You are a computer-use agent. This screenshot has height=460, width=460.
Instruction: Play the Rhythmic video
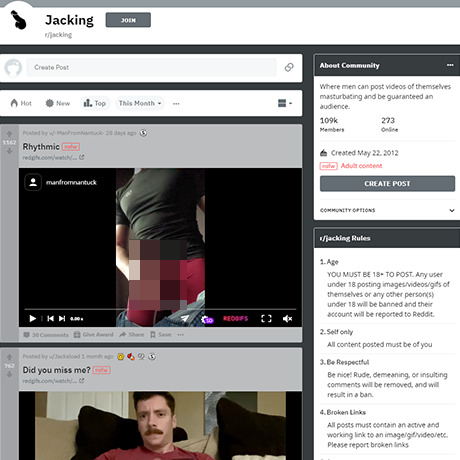pyautogui.click(x=33, y=319)
